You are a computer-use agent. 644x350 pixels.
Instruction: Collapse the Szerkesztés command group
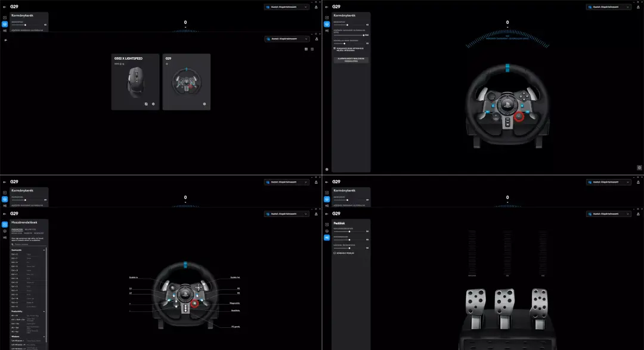click(44, 250)
